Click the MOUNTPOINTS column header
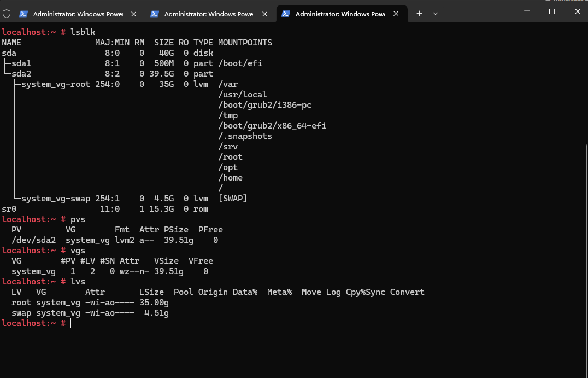588x378 pixels. [245, 43]
